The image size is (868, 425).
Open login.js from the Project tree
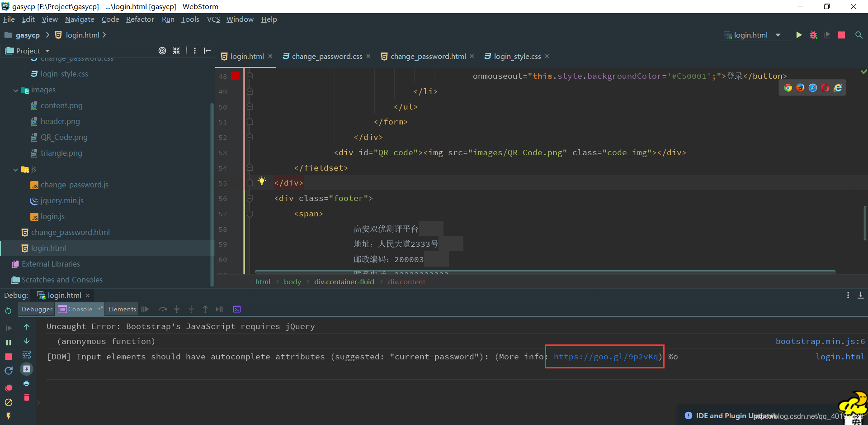point(52,216)
